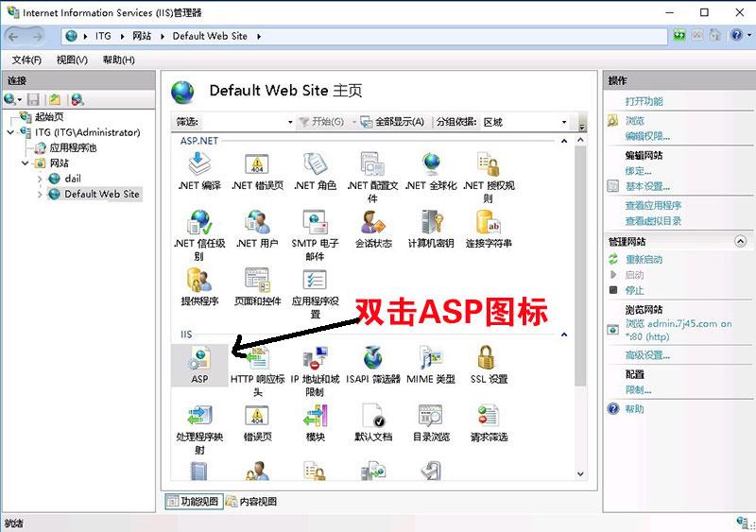Collapse the 网站 tree node
Image resolution: width=756 pixels, height=532 pixels.
point(26,163)
